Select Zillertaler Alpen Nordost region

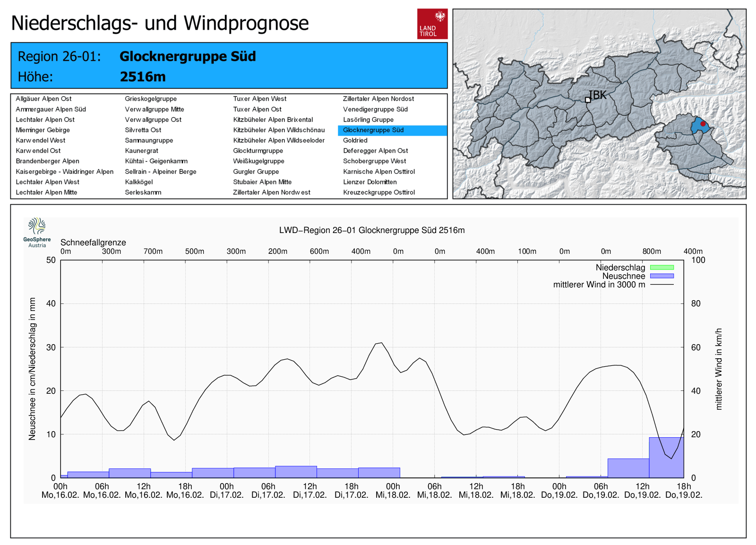point(378,99)
